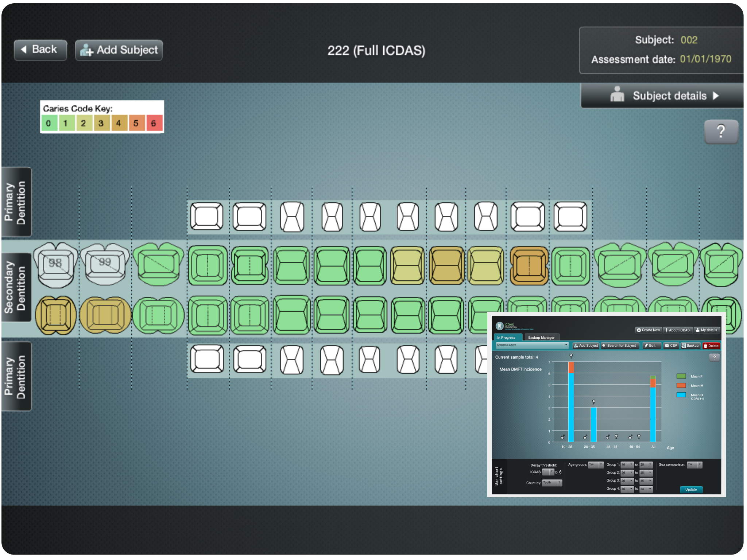Select the yellow tooth right of the tan tooth
Screen dimensions: 747x560
[x=486, y=265]
